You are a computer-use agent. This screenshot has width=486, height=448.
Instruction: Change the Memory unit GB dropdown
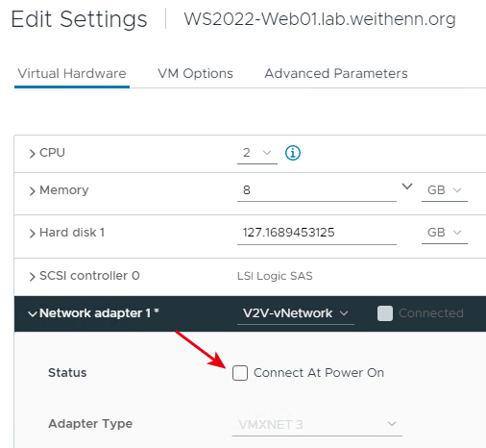pyautogui.click(x=445, y=190)
